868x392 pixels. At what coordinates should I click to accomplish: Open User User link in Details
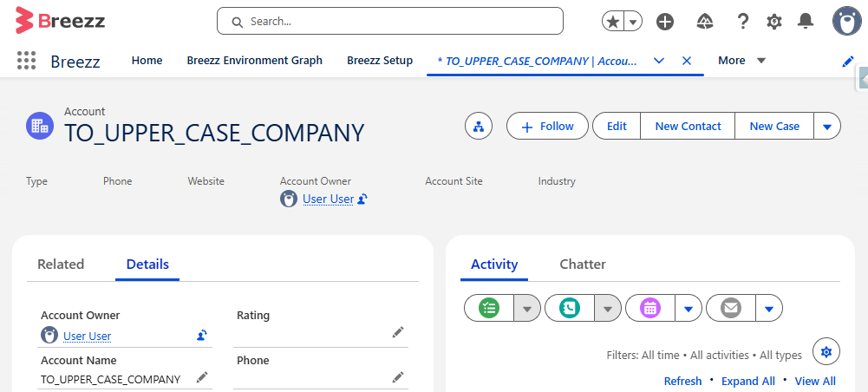pos(87,336)
